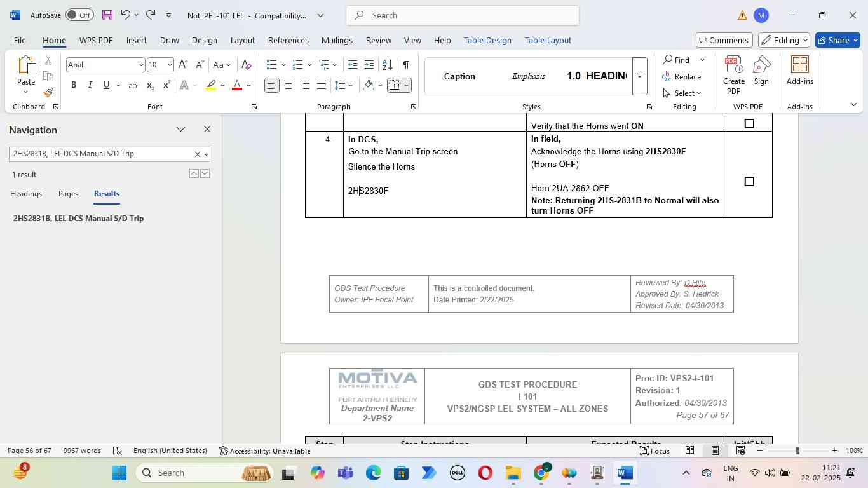Click the Replace button
The image size is (868, 488).
coord(682,77)
